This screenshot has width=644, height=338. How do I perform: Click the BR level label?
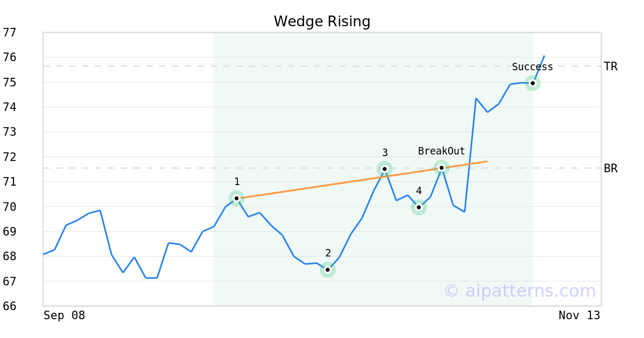[610, 168]
